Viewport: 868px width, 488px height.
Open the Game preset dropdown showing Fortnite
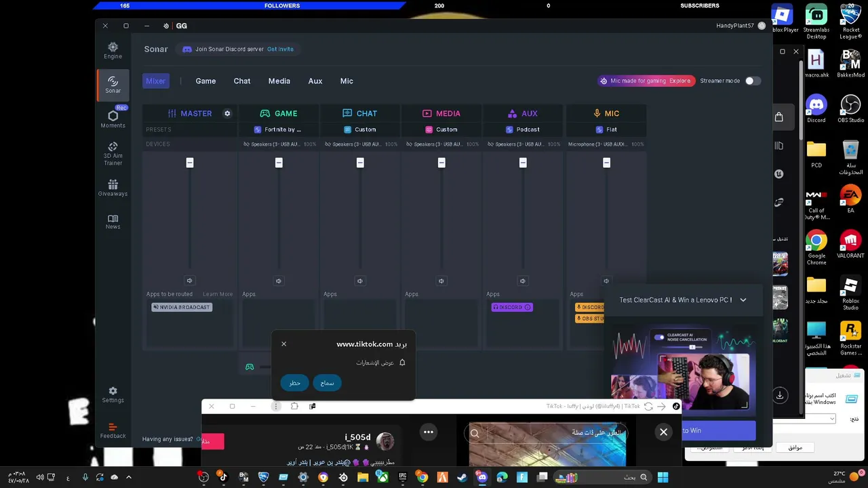click(278, 129)
